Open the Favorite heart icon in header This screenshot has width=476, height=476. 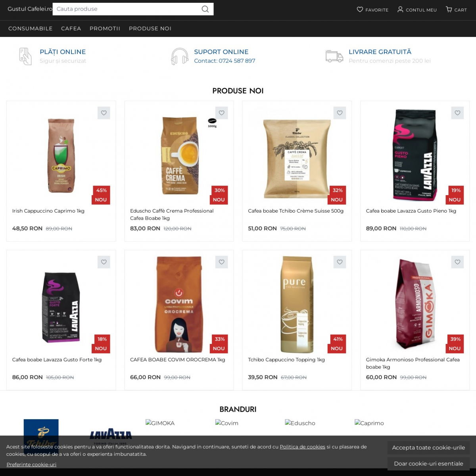click(360, 10)
